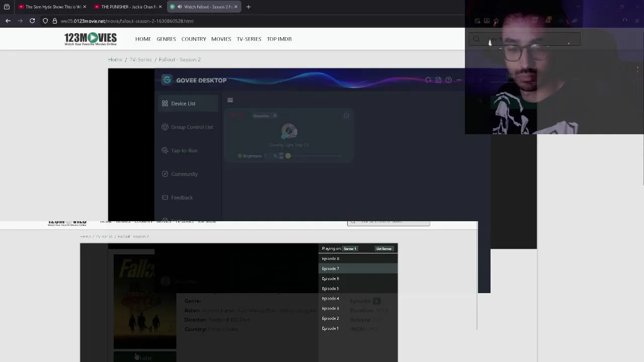Toggle the Gaming Light Strip power button
Image resolution: width=644 pixels, height=362 pixels.
346,116
